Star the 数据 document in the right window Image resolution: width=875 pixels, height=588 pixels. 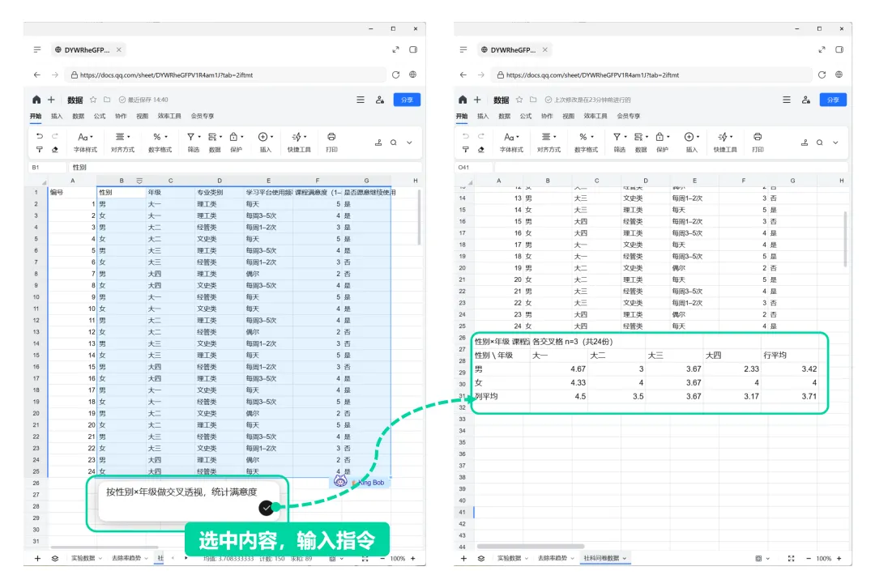click(519, 100)
